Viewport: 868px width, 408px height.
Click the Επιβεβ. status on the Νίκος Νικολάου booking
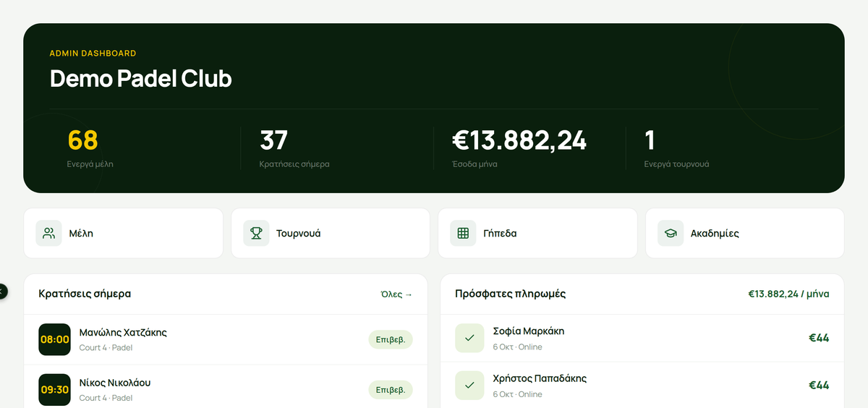[391, 389]
